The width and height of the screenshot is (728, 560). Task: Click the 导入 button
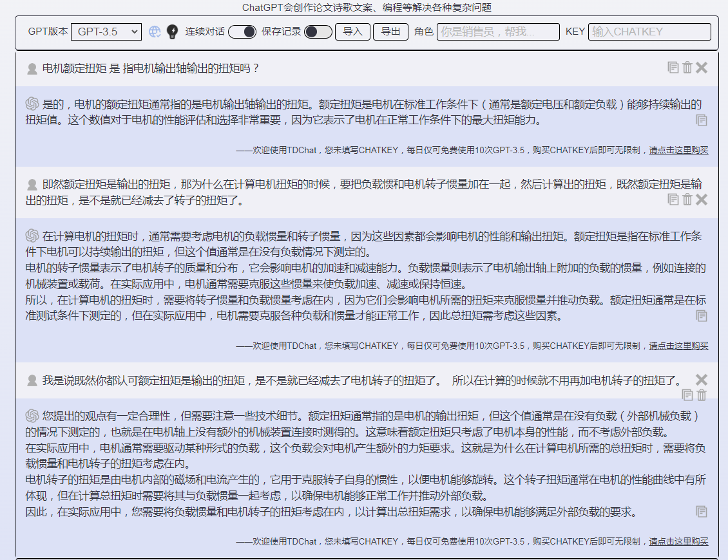(x=352, y=32)
